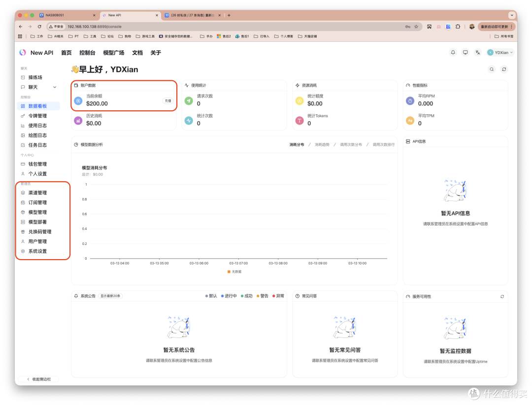Open the AI相关 bookmark folder
This screenshot has width=532, height=405.
(x=56, y=36)
